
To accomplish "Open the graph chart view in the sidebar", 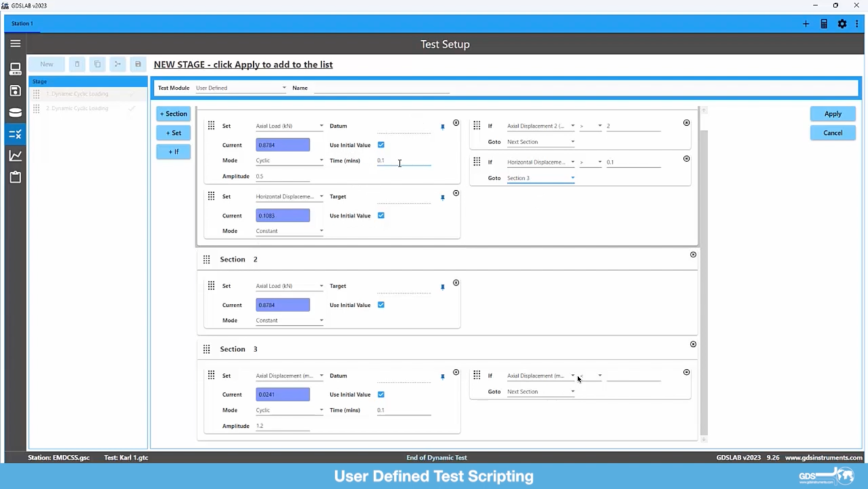I will (15, 156).
